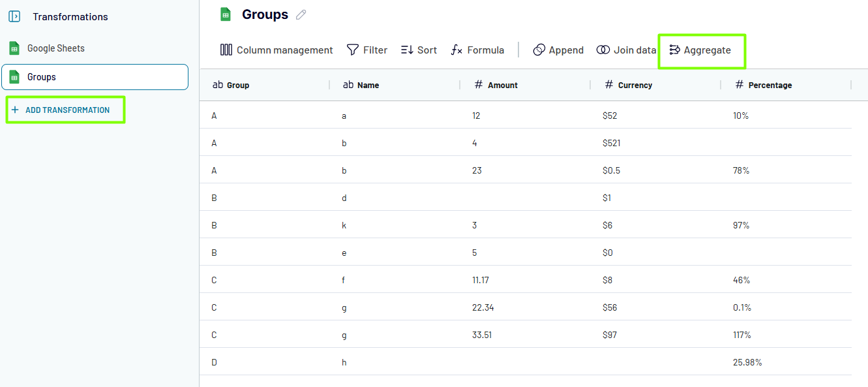
Task: Click the Aggregate button
Action: coord(700,50)
